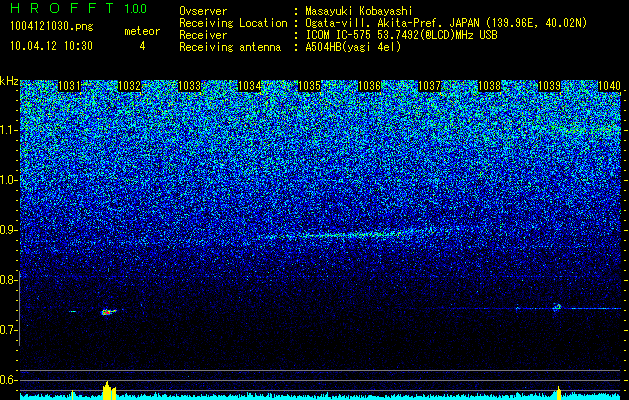
Task: Click the date 10.04.12 10:30
Action: (x=51, y=46)
